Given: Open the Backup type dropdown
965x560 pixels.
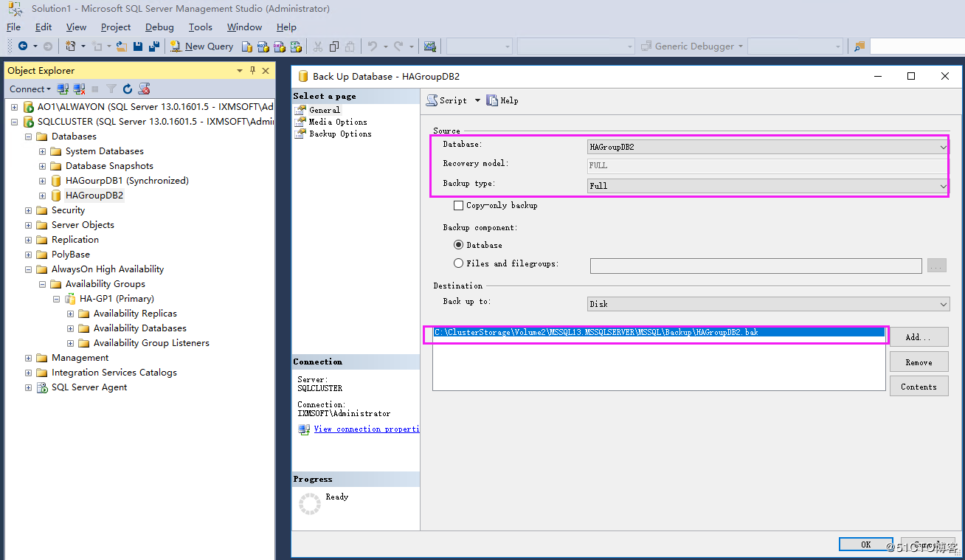Looking at the screenshot, I should (942, 185).
